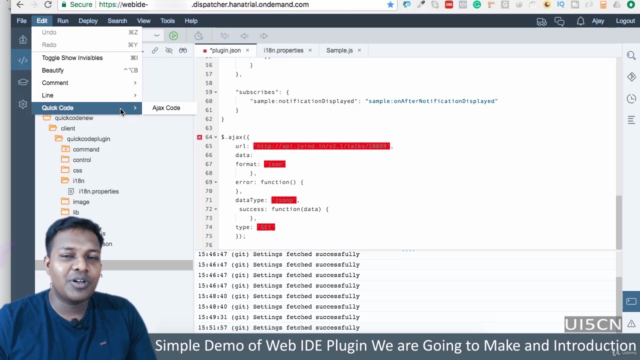
Task: Fold code at line 59 arrow
Action: (216, 92)
